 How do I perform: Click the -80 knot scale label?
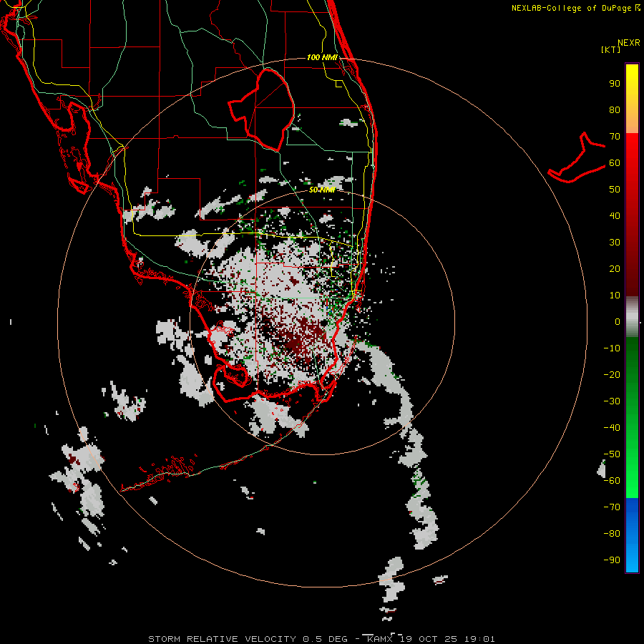[x=612, y=534]
